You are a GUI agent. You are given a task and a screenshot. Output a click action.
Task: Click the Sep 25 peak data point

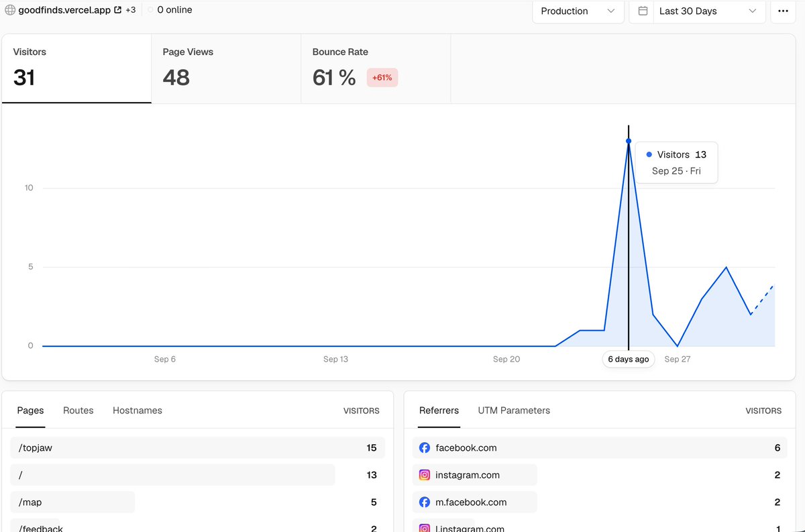point(629,141)
